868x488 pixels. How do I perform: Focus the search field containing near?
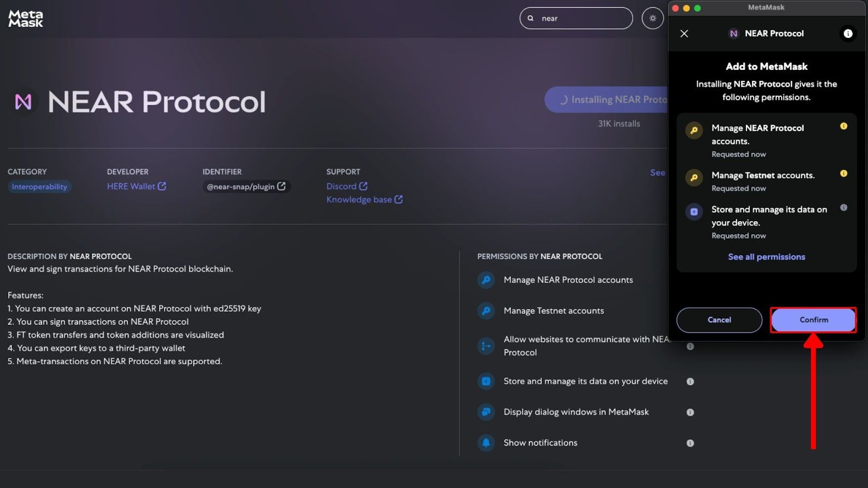pyautogui.click(x=576, y=18)
